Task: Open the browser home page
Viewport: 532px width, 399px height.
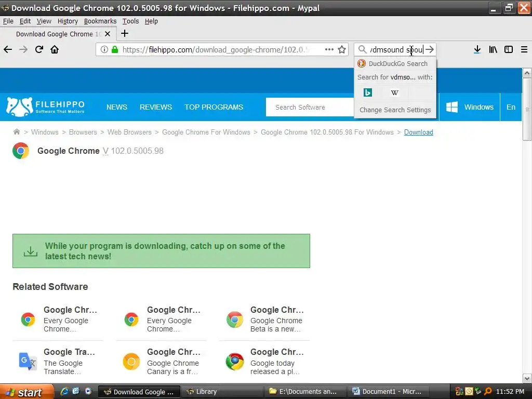Action: point(55,49)
